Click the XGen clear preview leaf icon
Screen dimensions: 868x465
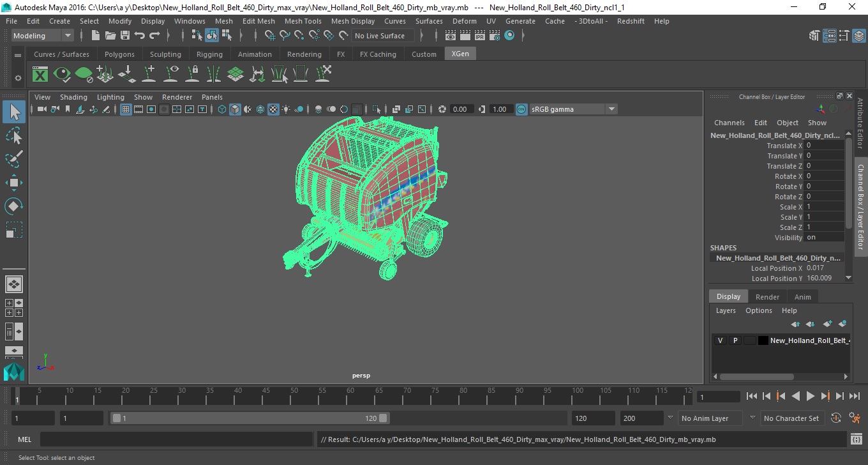pos(84,75)
